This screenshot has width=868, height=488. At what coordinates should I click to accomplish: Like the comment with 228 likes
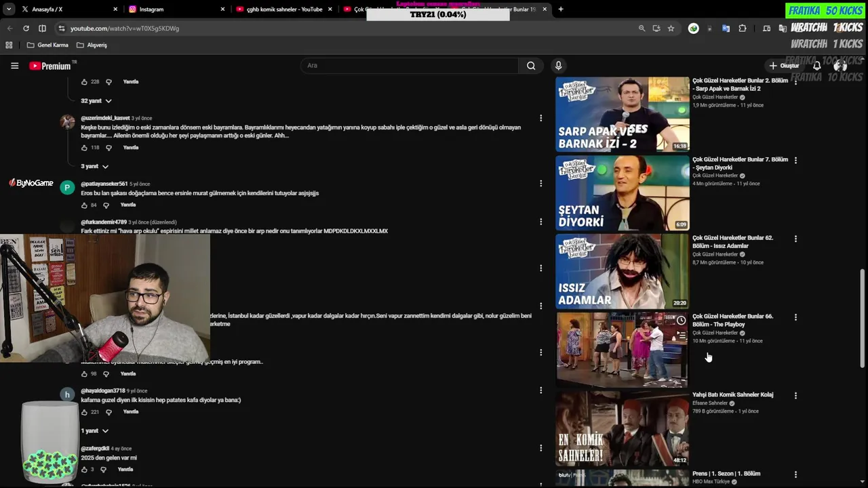(84, 82)
